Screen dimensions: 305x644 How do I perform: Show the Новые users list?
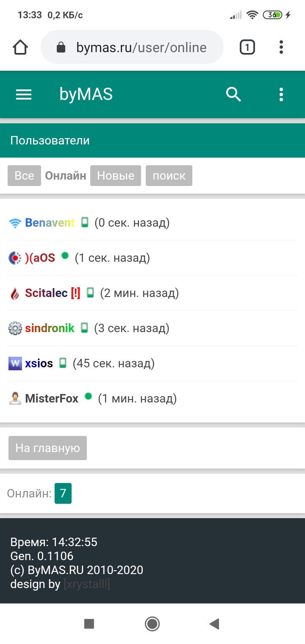pos(116,175)
